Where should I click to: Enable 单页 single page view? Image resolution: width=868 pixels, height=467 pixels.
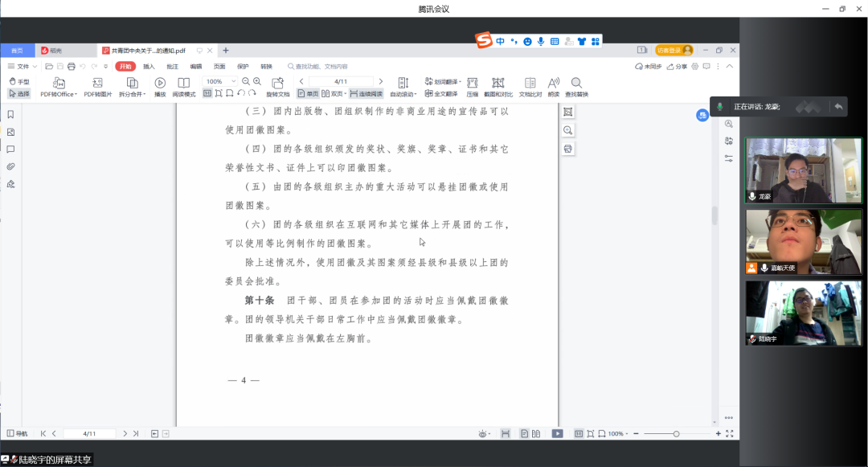(308, 94)
